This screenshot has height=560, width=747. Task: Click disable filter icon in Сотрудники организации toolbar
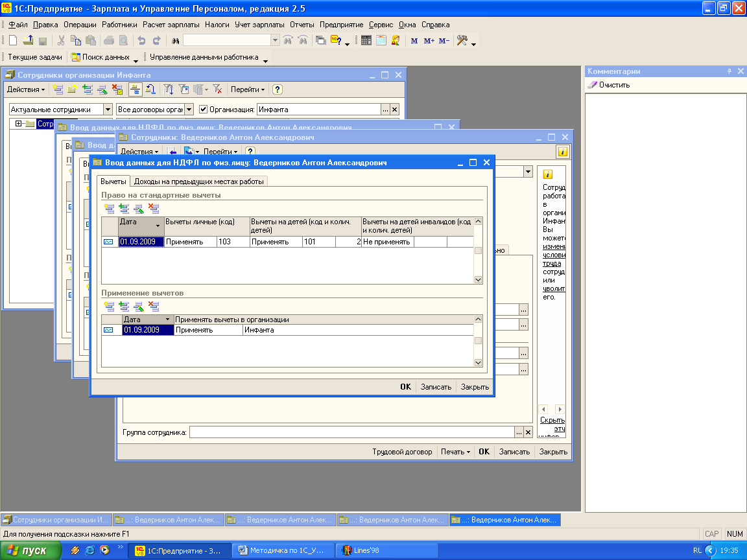[x=217, y=89]
